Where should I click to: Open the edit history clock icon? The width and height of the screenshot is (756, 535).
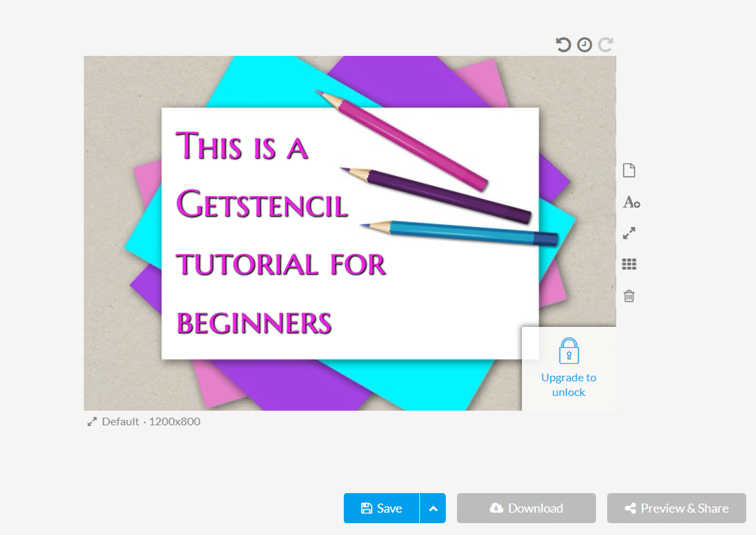point(584,44)
